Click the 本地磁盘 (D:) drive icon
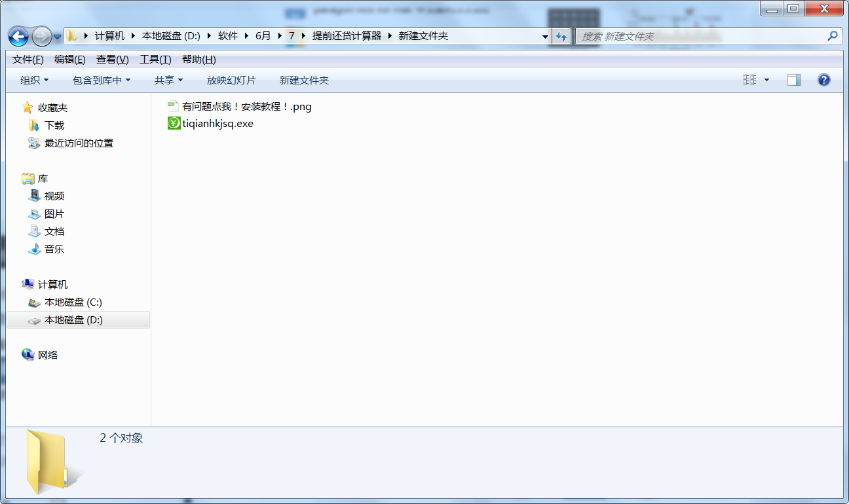Viewport: 849px width, 504px height. (x=34, y=320)
